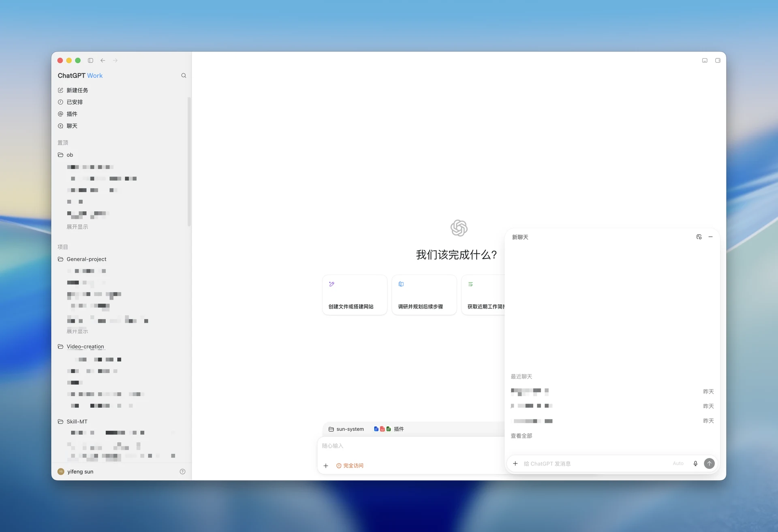This screenshot has width=778, height=532.
Task: Click the 随心输入 task input field
Action: (411, 446)
